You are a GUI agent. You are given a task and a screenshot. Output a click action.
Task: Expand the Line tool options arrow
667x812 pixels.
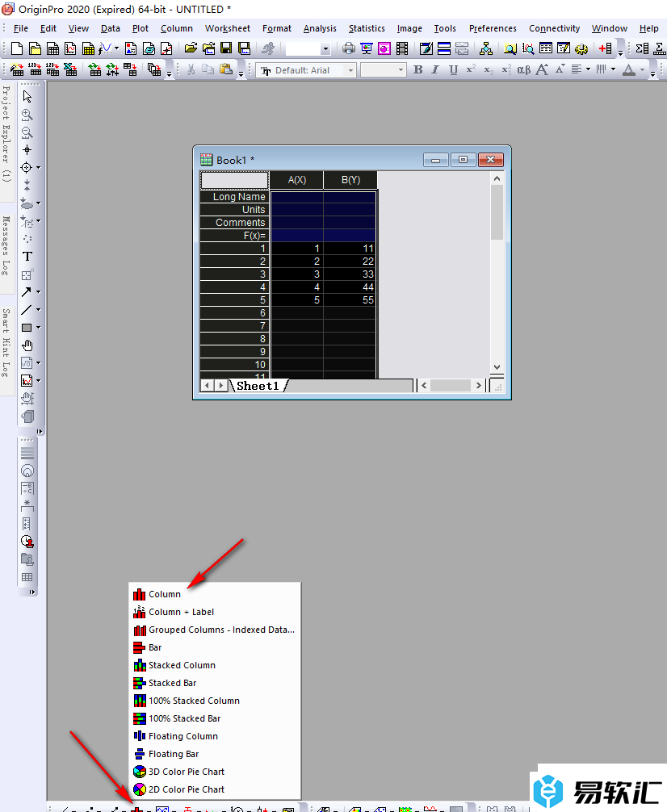click(38, 310)
